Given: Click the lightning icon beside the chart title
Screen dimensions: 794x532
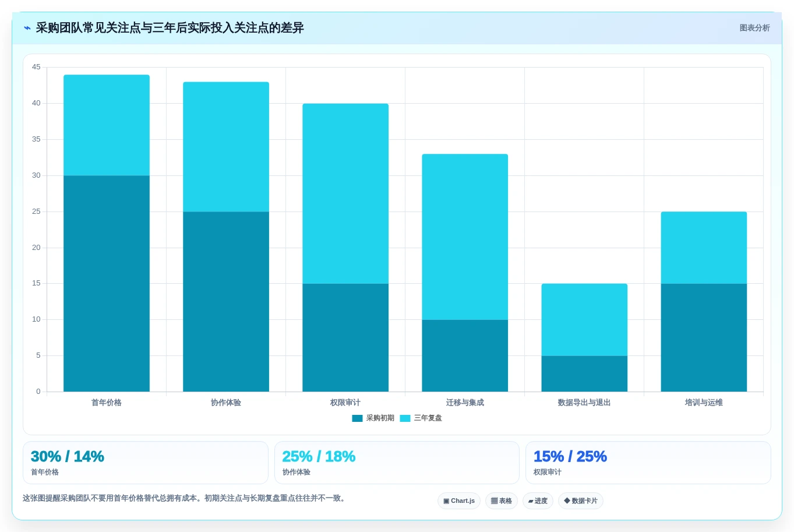Looking at the screenshot, I should point(27,28).
